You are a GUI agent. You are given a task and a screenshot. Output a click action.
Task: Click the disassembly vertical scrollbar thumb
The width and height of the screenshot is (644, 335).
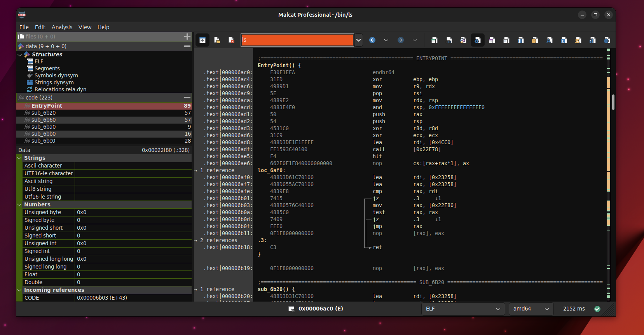[613, 103]
